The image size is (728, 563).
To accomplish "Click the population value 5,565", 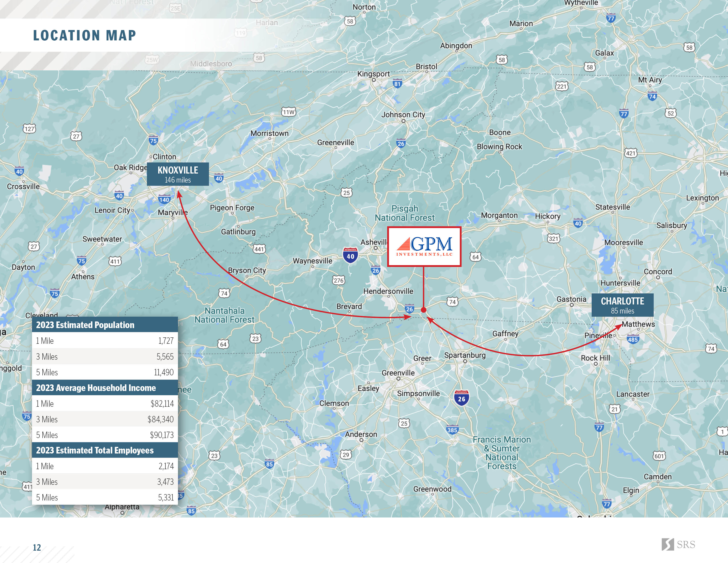I will click(165, 357).
